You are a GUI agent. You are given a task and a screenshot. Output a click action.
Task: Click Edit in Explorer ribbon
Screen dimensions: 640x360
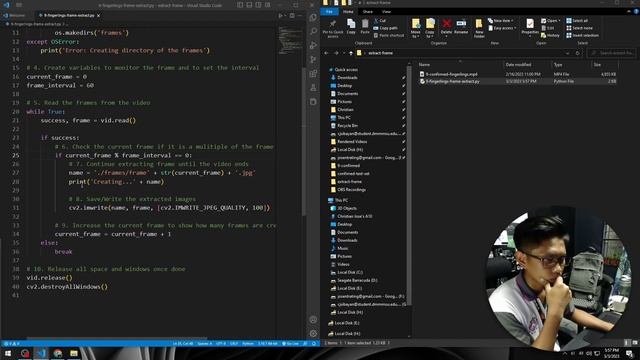pos(547,28)
